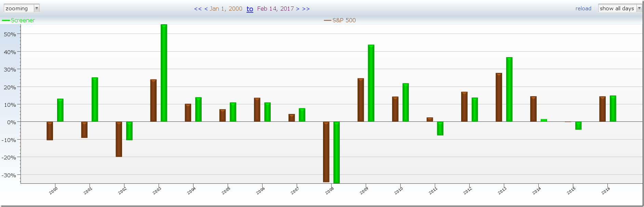Select the brown S&P 500 bar for 2009
644x207 pixels.
coord(361,100)
